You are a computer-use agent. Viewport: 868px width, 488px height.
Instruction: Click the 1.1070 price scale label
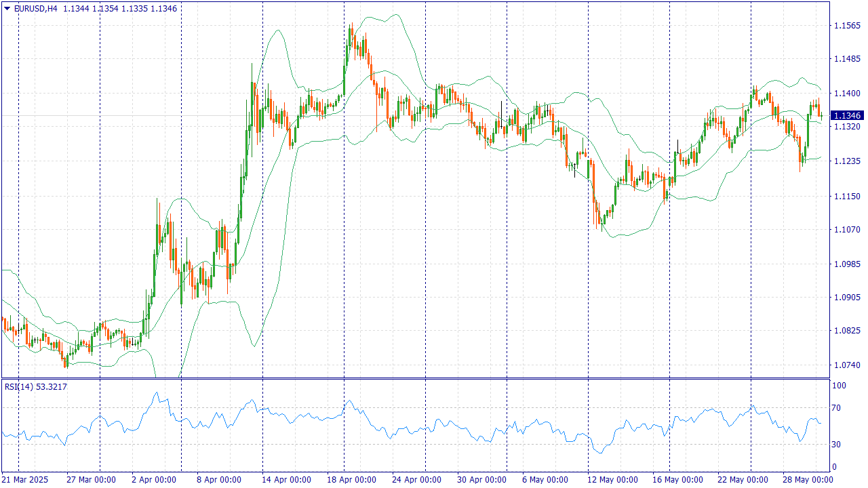pyautogui.click(x=848, y=230)
